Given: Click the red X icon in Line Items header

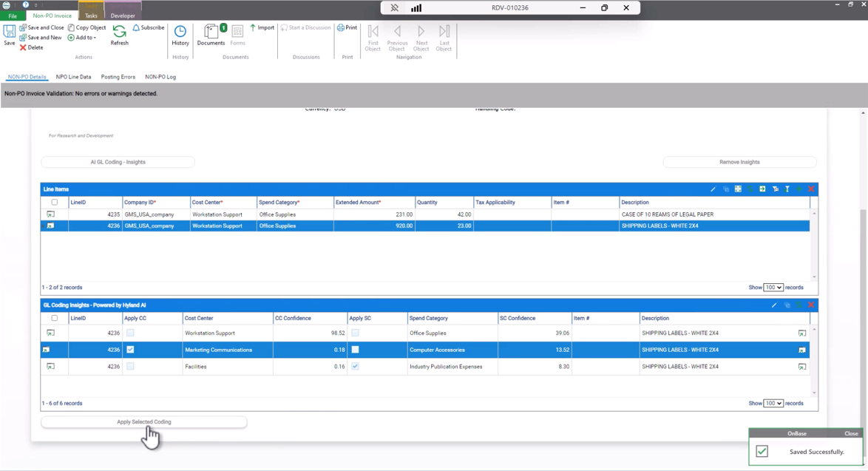Looking at the screenshot, I should 811,189.
